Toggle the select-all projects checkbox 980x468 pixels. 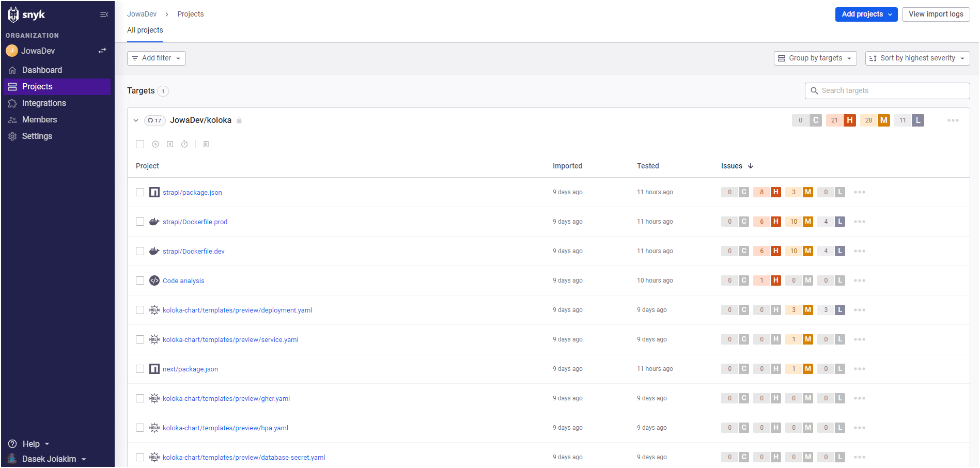[x=140, y=144]
